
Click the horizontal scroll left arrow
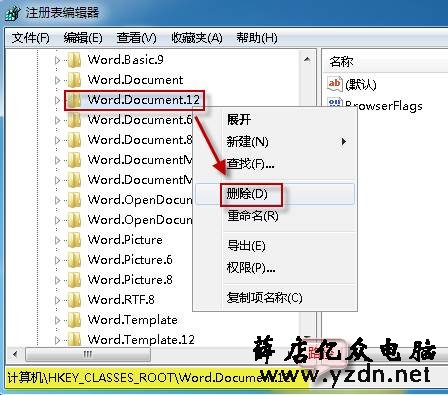tap(15, 354)
